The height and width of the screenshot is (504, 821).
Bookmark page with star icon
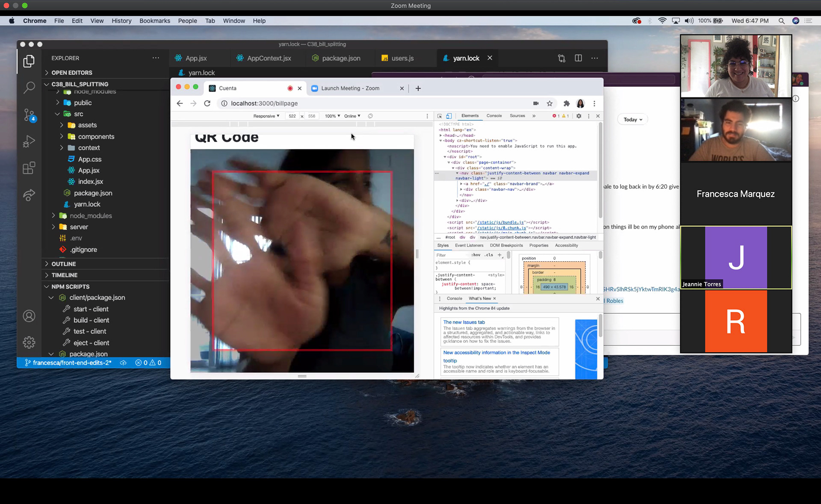tap(549, 103)
